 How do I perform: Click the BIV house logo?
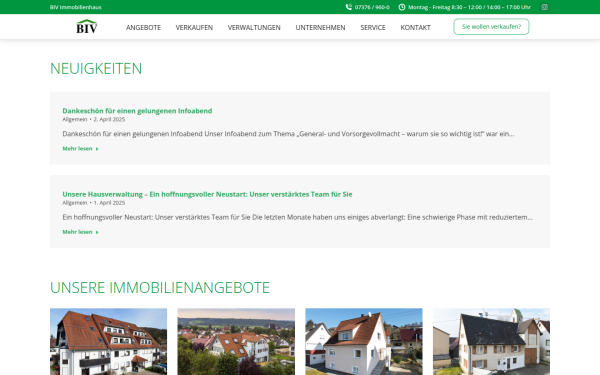[86, 27]
